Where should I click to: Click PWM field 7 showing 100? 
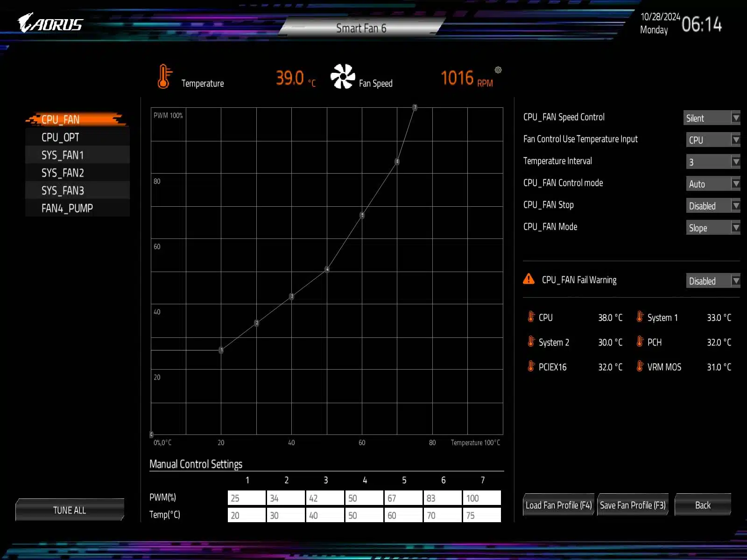(x=482, y=498)
